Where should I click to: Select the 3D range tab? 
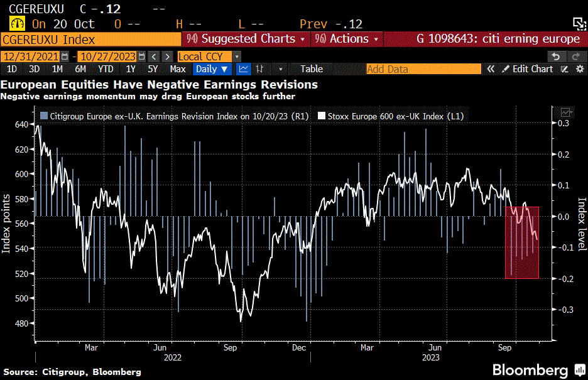tap(34, 69)
